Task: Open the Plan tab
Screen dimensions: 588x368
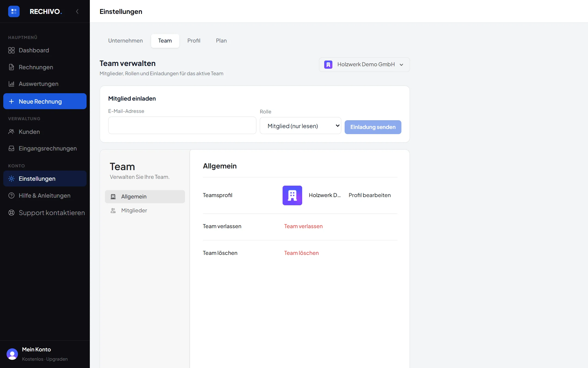Action: 221,41
